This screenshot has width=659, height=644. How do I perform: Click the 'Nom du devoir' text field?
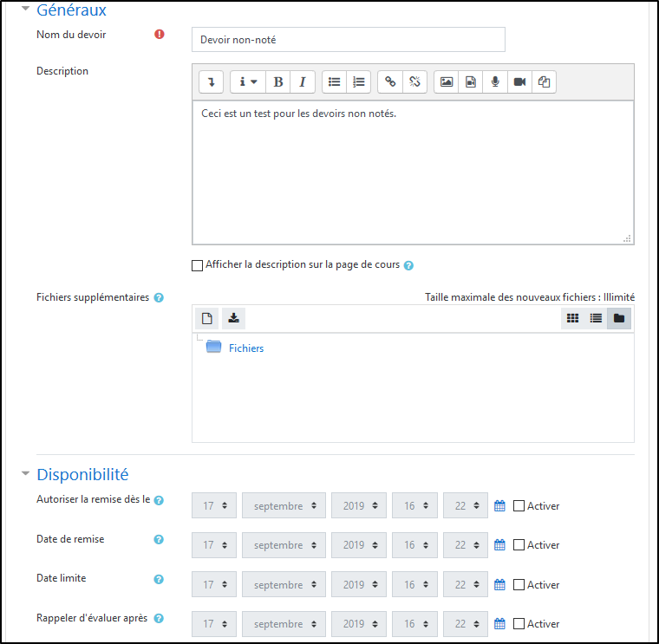348,40
